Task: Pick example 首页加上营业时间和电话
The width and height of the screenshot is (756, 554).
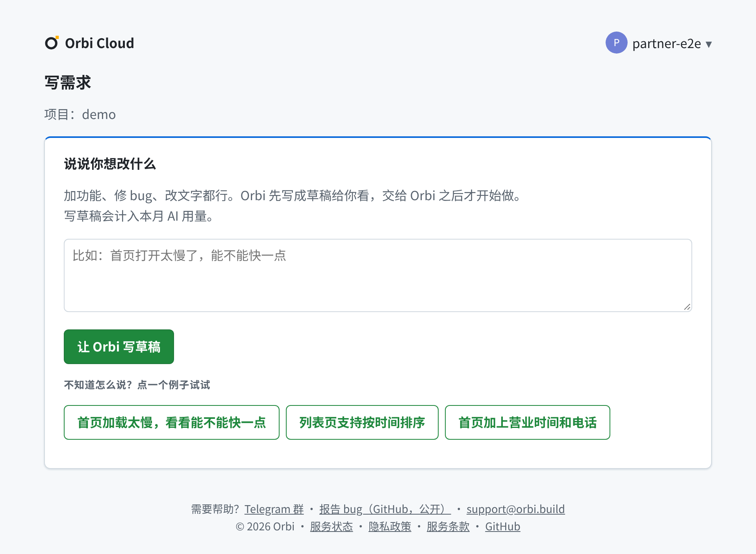Action: pos(527,422)
